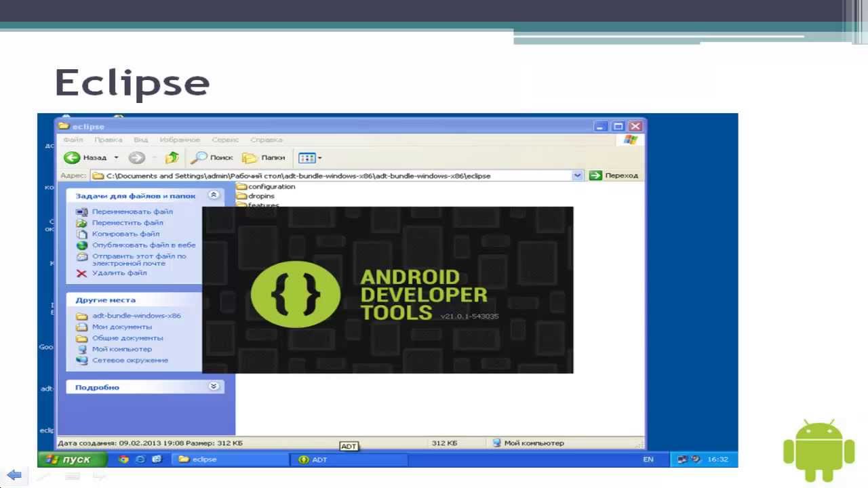868x488 pixels.
Task: Expand the address bar dropdown list
Action: [x=578, y=176]
